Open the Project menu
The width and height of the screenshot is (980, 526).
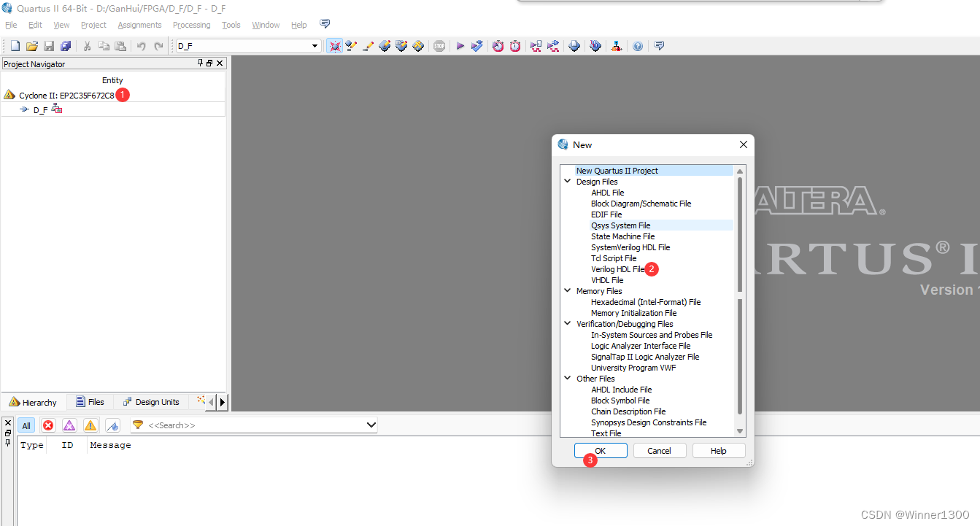(x=93, y=25)
